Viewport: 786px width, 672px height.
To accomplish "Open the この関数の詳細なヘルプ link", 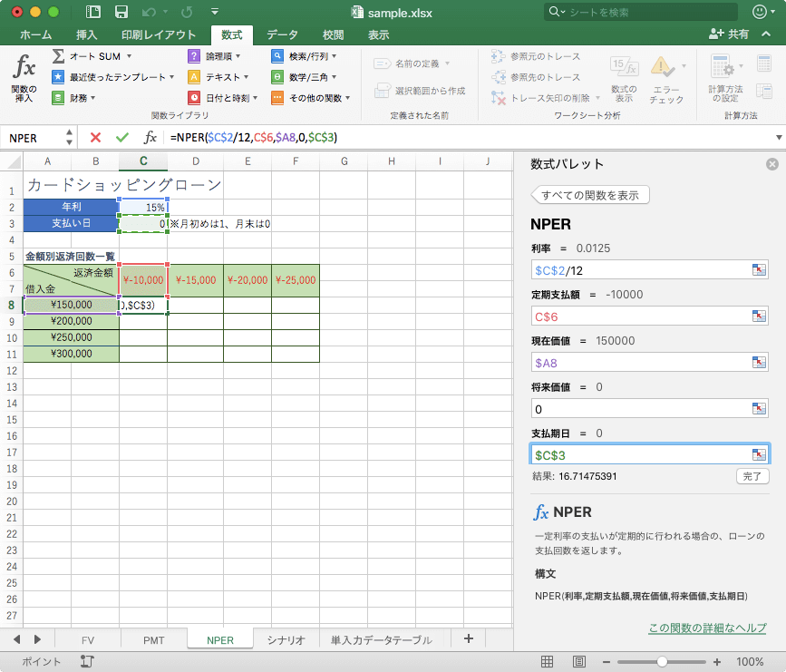I will tap(707, 628).
